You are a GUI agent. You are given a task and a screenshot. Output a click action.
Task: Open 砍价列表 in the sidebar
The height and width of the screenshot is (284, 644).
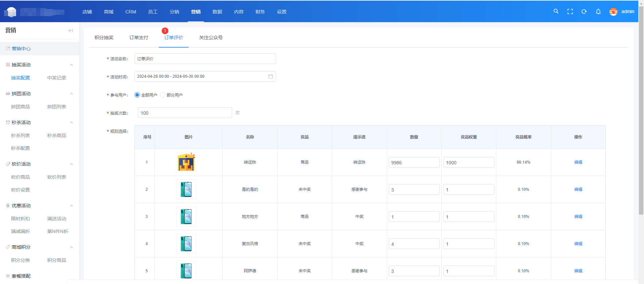pyautogui.click(x=57, y=177)
